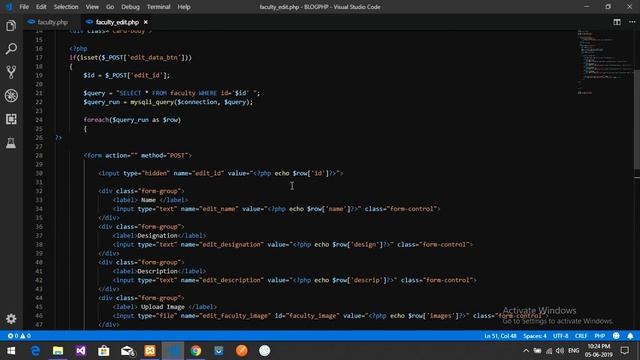Click Spaces: 4 indentation setting
The image size is (640, 360).
(535, 336)
